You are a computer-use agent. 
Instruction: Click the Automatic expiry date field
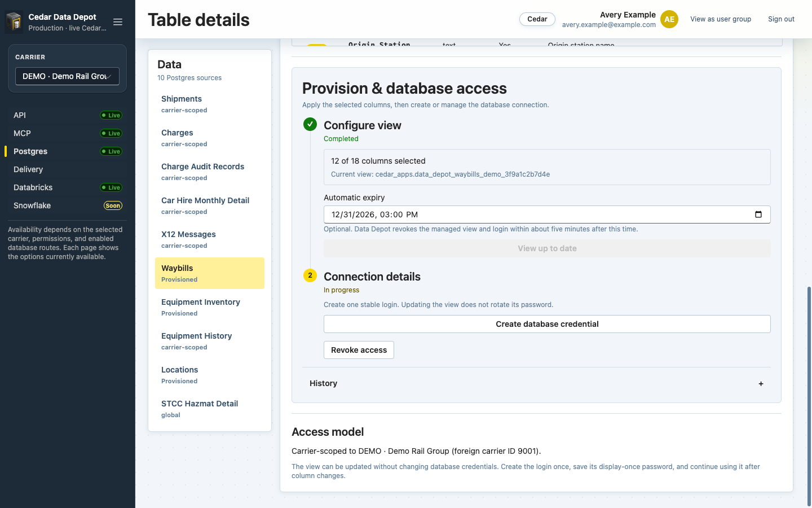[547, 214]
